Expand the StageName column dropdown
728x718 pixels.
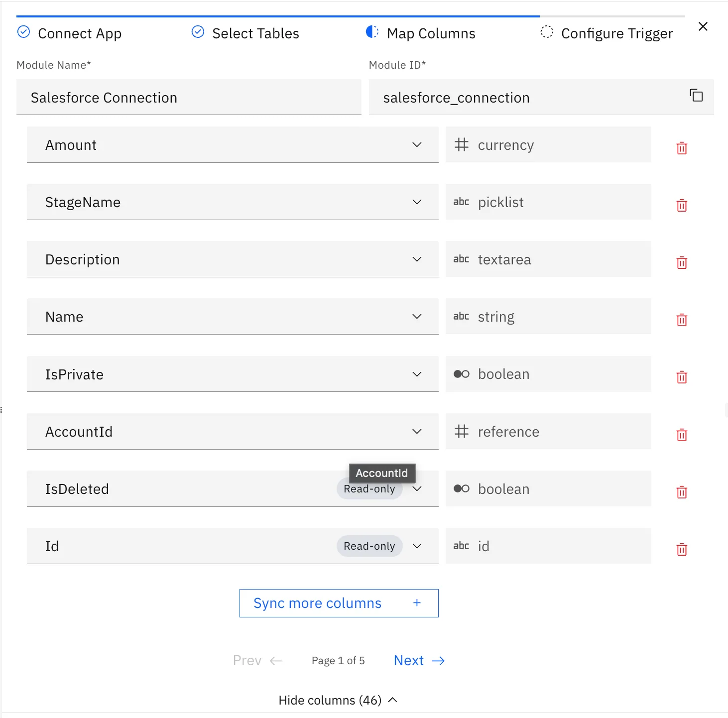(417, 202)
